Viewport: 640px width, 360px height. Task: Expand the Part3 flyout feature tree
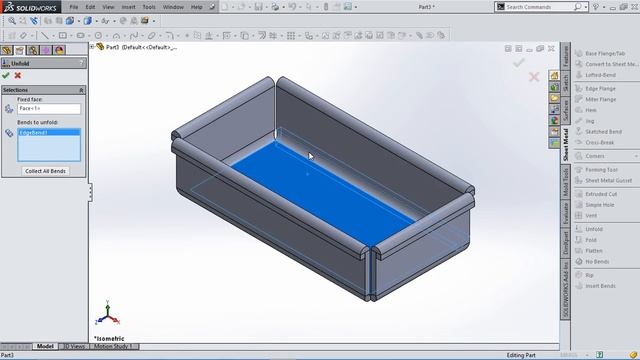pyautogui.click(x=92, y=47)
